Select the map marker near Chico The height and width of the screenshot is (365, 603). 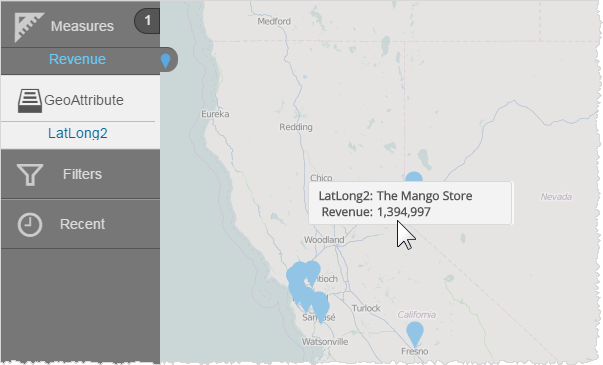[x=414, y=177]
